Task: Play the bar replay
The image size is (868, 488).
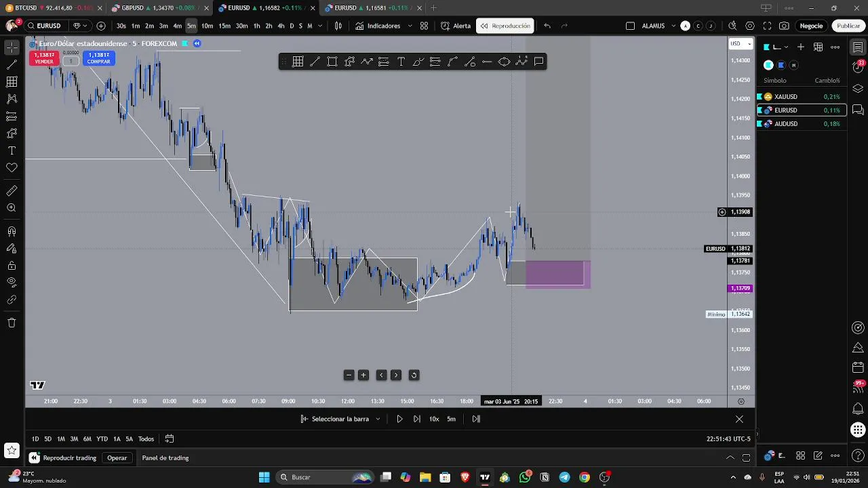Action: click(x=399, y=419)
